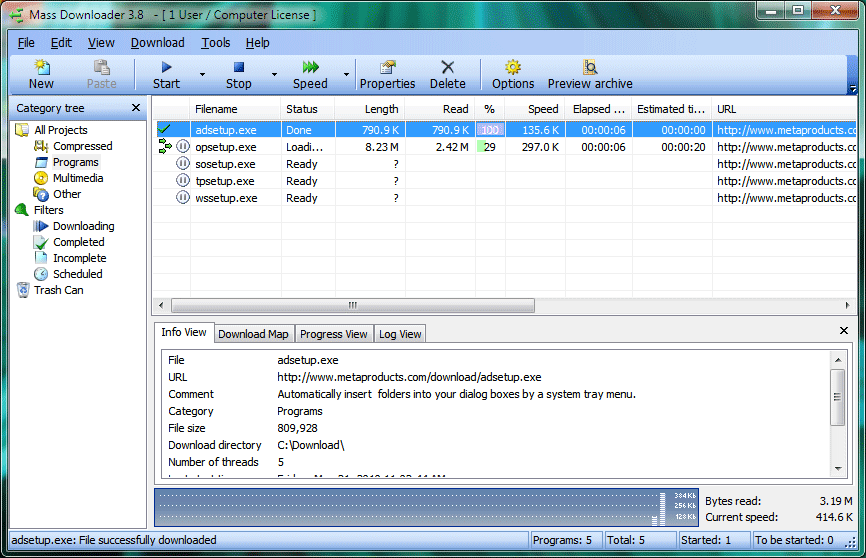Sort the list by the Speed column header
The image size is (866, 558).
coord(535,109)
